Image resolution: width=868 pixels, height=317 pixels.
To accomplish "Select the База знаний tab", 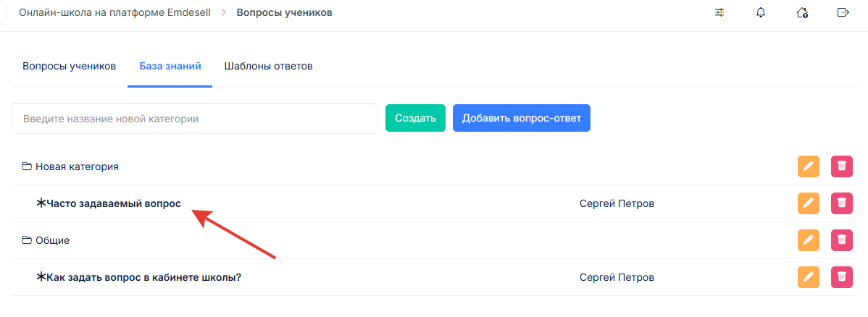I will pos(170,66).
